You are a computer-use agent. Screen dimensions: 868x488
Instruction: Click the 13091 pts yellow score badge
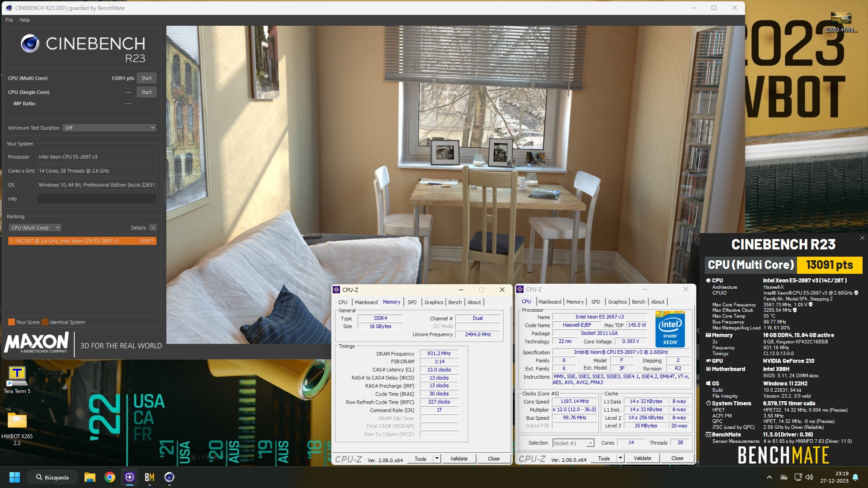(830, 265)
